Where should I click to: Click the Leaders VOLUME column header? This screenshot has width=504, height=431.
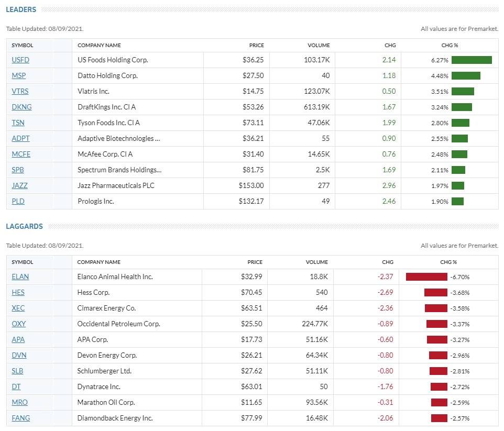point(319,46)
